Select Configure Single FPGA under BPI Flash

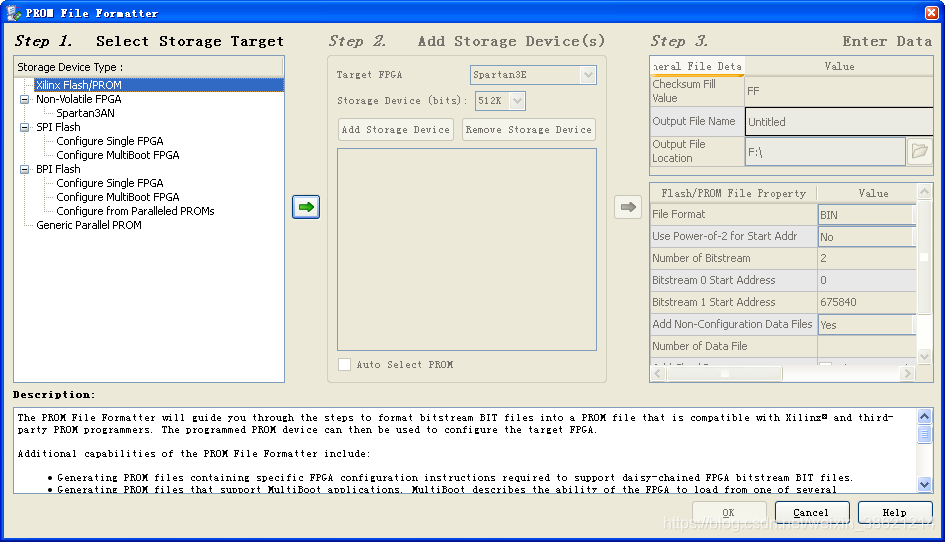click(x=110, y=183)
